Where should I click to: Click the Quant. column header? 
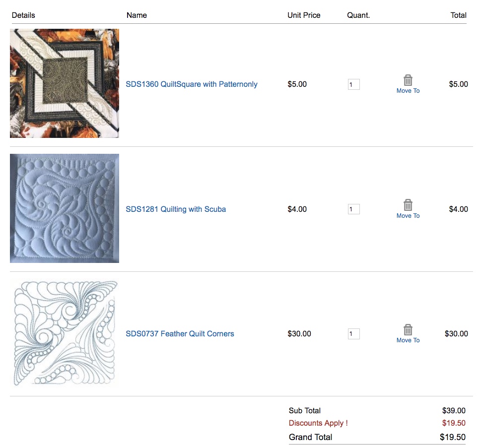(358, 15)
